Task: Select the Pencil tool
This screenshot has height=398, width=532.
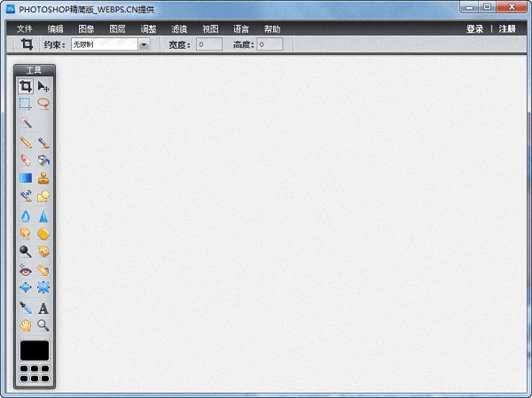Action: click(x=26, y=142)
